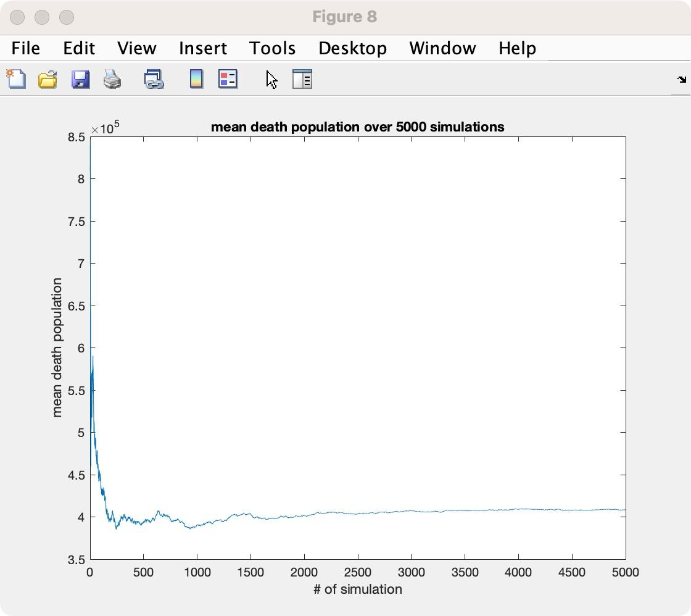The image size is (691, 616).
Task: Open the Help menu
Action: [x=517, y=48]
